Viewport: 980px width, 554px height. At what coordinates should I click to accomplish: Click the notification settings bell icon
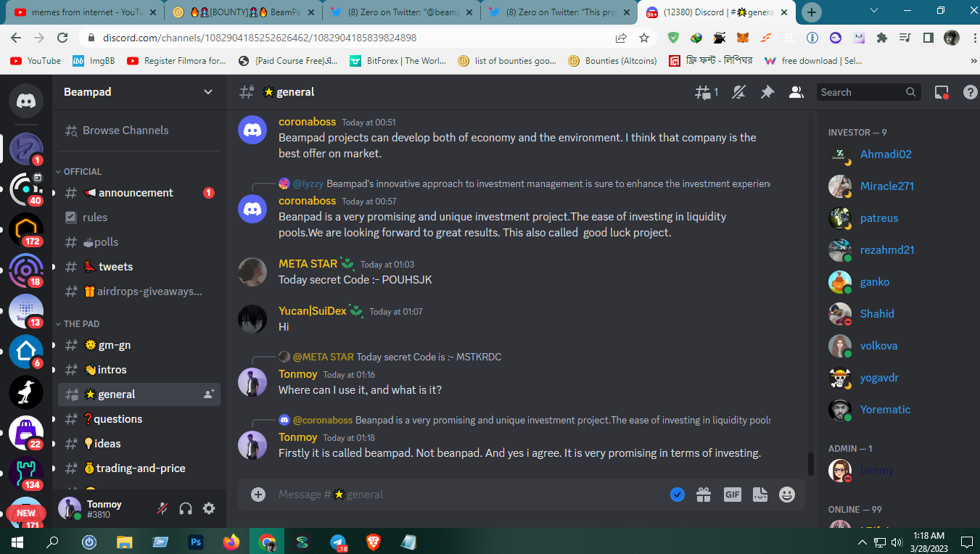[x=739, y=92]
